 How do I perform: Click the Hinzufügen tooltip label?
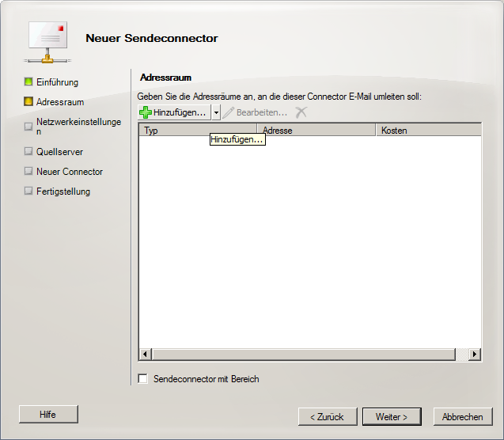237,139
